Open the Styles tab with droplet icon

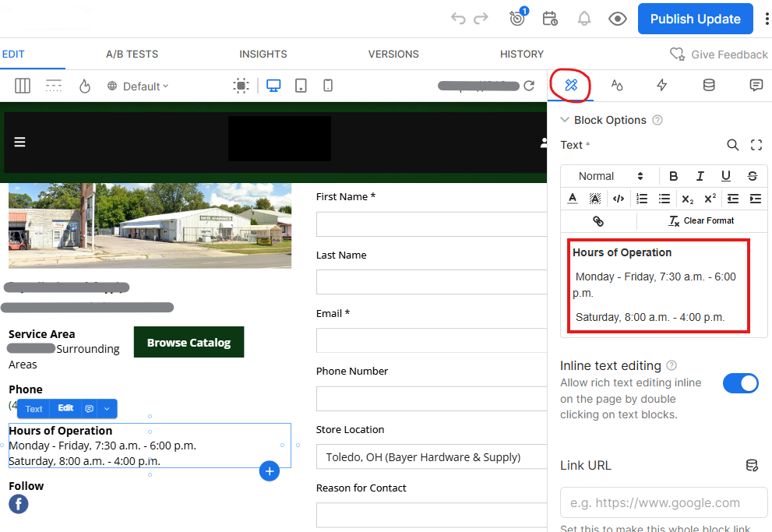616,85
